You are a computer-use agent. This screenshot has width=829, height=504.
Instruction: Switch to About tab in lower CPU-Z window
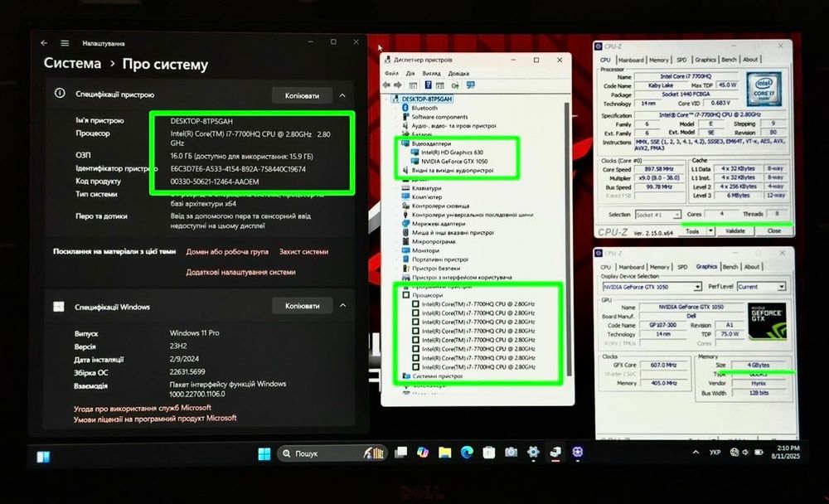[x=752, y=267]
